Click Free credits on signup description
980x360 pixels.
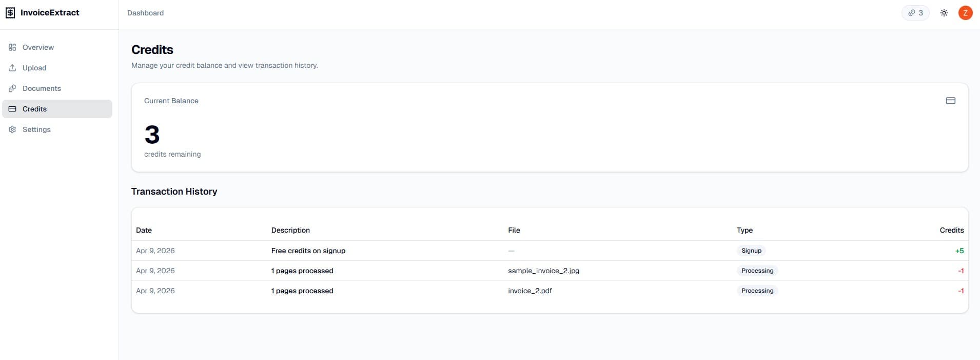[308, 251]
